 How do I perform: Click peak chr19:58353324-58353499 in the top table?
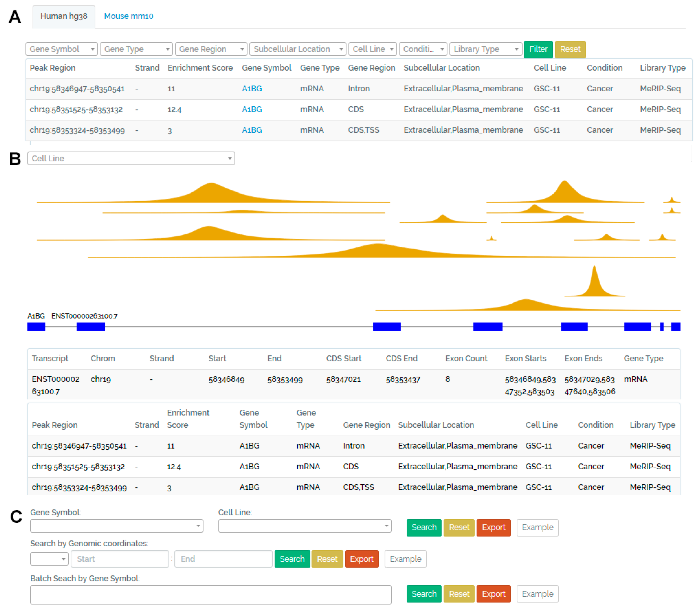point(77,130)
